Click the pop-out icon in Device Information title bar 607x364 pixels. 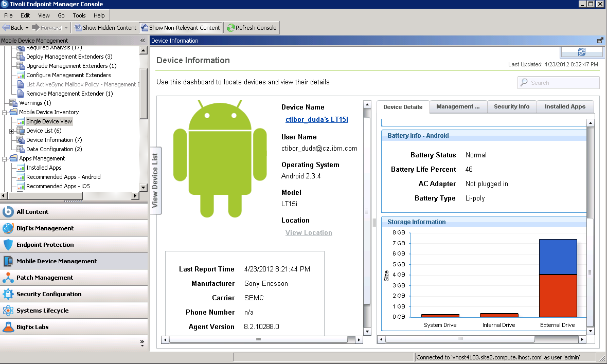coord(600,40)
